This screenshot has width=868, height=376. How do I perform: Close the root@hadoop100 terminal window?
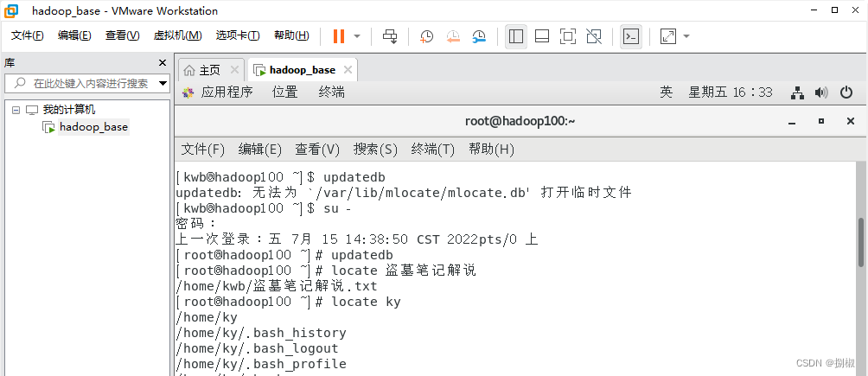coord(851,121)
